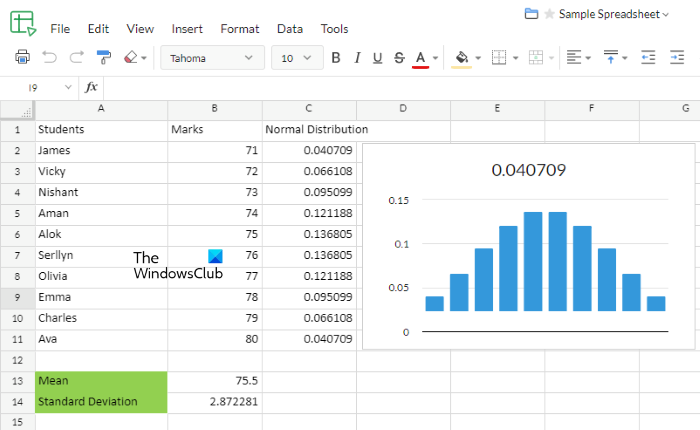This screenshot has width=700, height=430.
Task: Open the merge cells dropdown arrow
Action: coord(551,58)
